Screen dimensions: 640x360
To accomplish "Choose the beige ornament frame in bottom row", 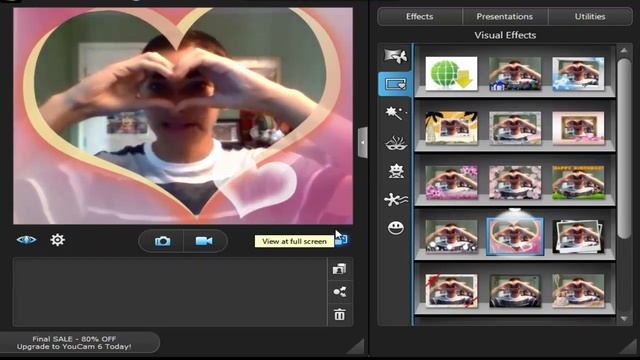I will [x=578, y=291].
